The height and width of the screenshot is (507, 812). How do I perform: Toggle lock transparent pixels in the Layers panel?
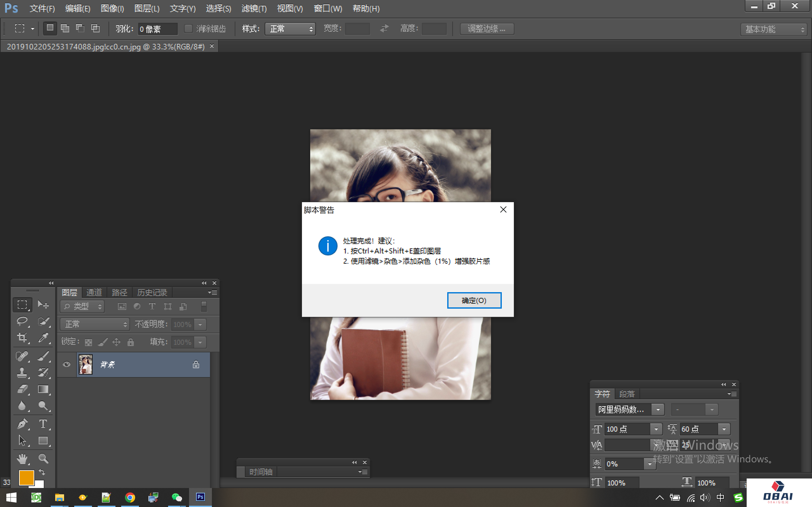point(88,342)
